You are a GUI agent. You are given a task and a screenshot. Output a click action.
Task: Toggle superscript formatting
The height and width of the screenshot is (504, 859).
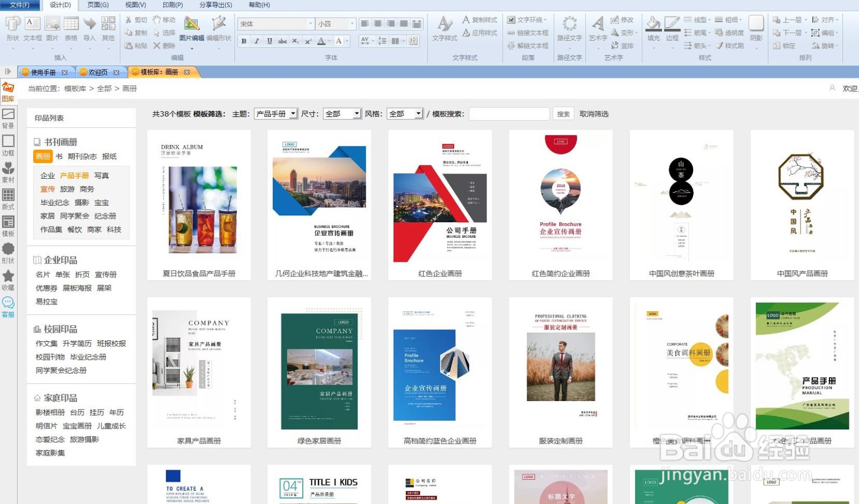coord(308,41)
